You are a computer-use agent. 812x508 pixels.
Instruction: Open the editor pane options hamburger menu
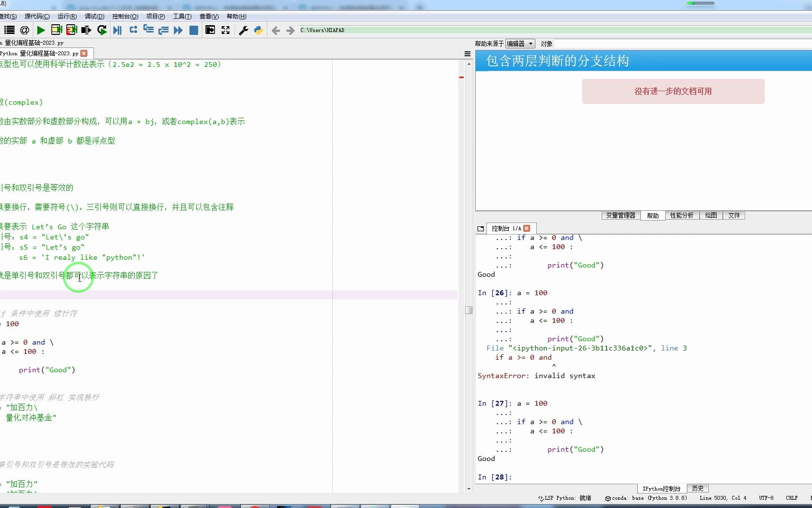pyautogui.click(x=468, y=54)
